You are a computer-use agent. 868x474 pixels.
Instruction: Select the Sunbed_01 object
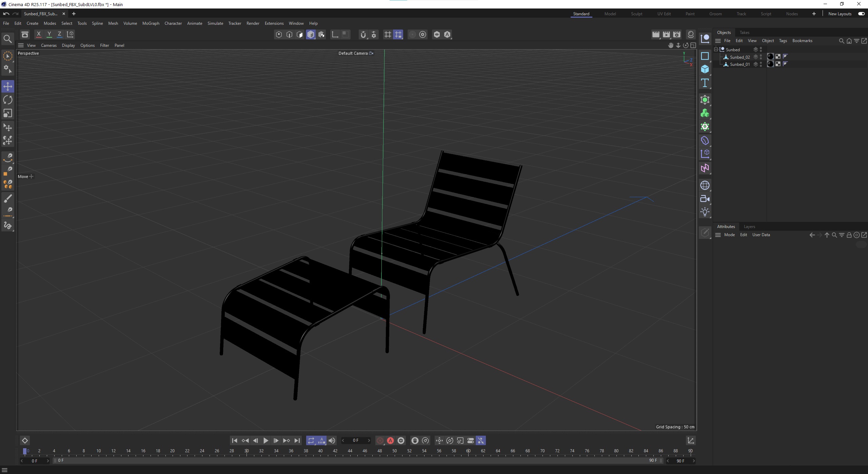click(x=739, y=64)
